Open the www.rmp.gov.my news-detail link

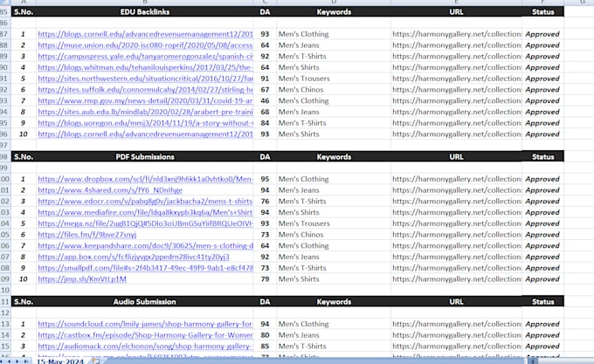[x=145, y=101]
